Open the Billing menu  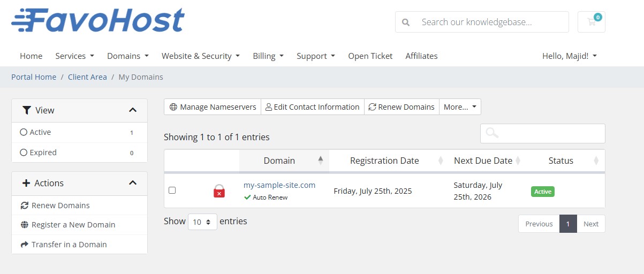pyautogui.click(x=268, y=56)
